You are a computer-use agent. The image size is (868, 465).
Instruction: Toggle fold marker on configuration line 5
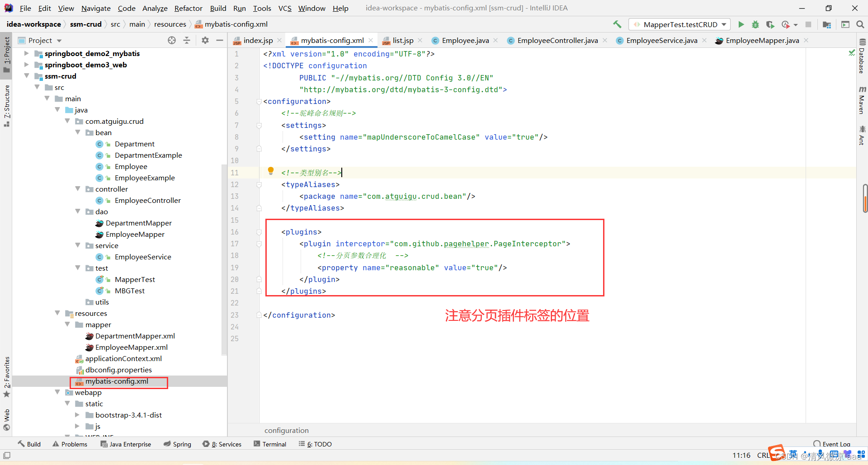point(259,101)
